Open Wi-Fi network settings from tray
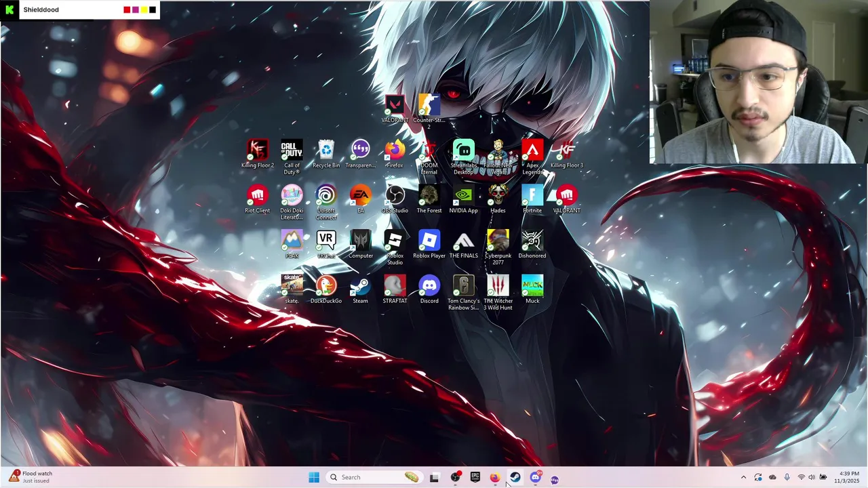Screen dimensions: 868x488 801,477
